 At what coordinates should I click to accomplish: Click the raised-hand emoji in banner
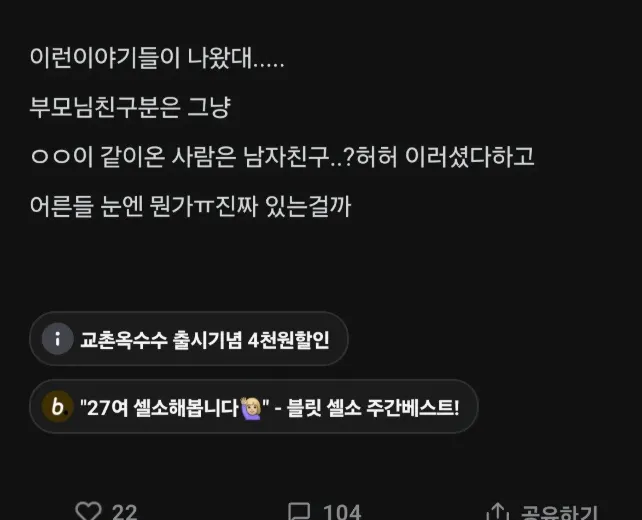pyautogui.click(x=251, y=408)
